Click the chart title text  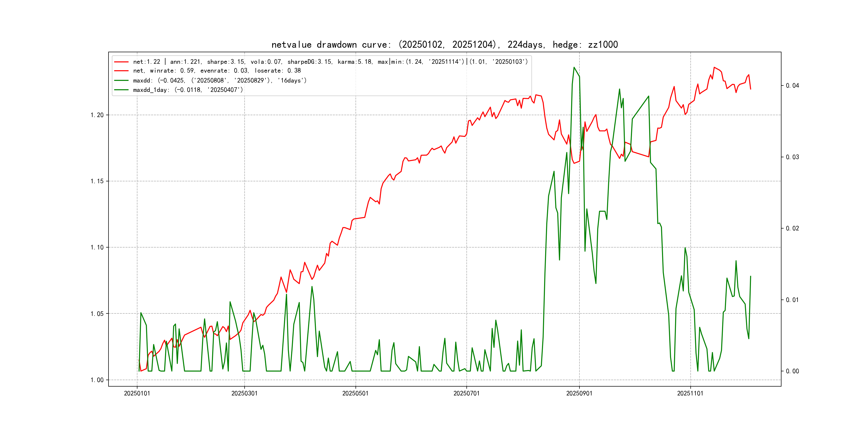click(444, 44)
